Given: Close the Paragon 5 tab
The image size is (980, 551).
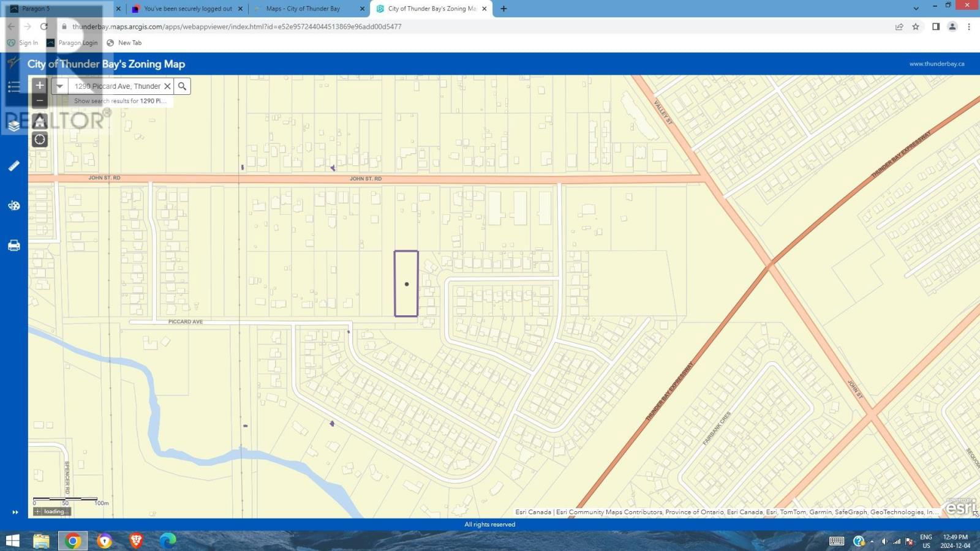Looking at the screenshot, I should click(x=118, y=9).
